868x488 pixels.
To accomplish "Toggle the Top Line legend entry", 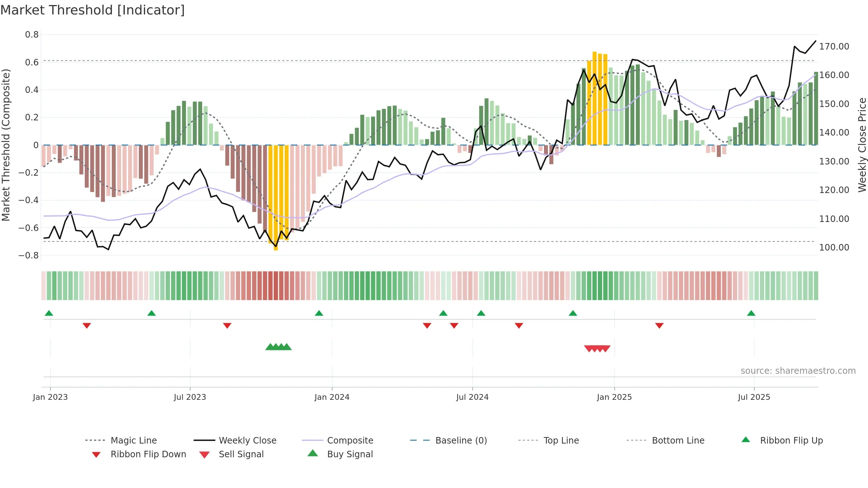I will [x=548, y=440].
